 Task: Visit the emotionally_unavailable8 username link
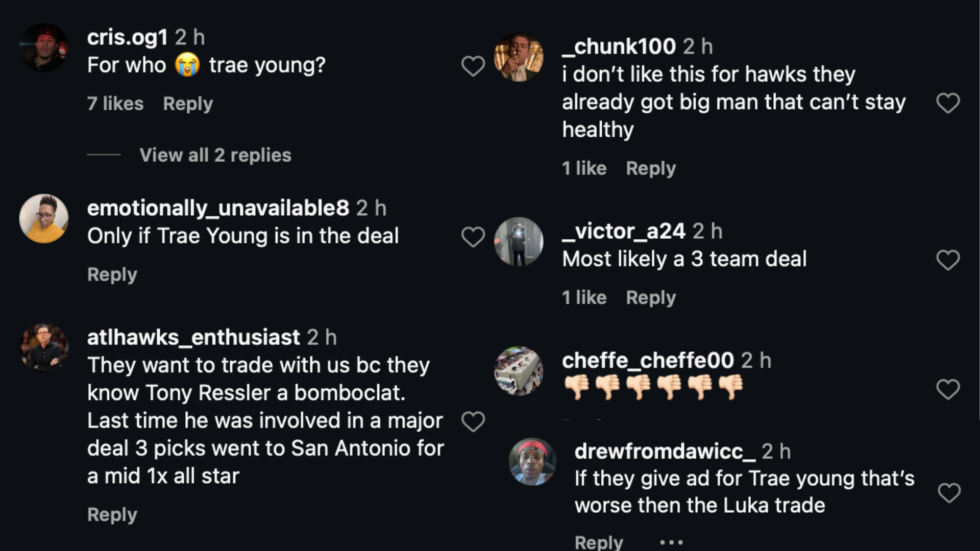click(218, 208)
